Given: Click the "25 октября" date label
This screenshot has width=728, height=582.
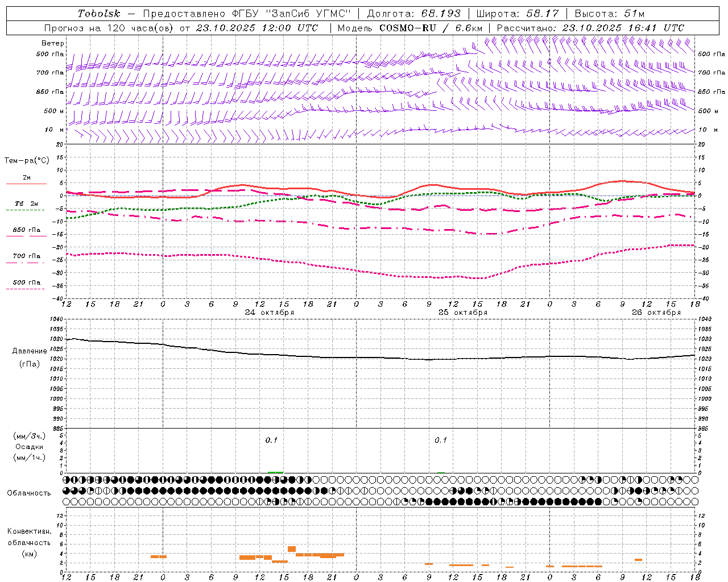Looking at the screenshot, I should coord(463,313).
